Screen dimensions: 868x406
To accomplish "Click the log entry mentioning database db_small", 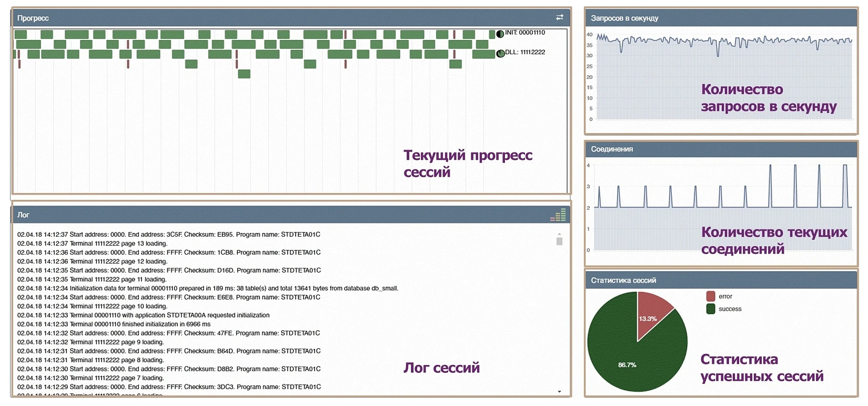I will coord(208,288).
